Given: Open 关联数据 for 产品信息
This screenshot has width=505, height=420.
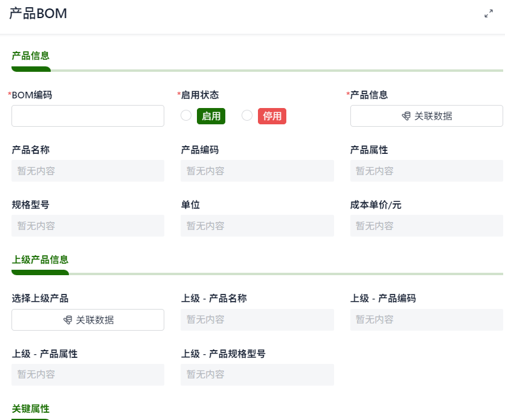Looking at the screenshot, I should (x=426, y=116).
